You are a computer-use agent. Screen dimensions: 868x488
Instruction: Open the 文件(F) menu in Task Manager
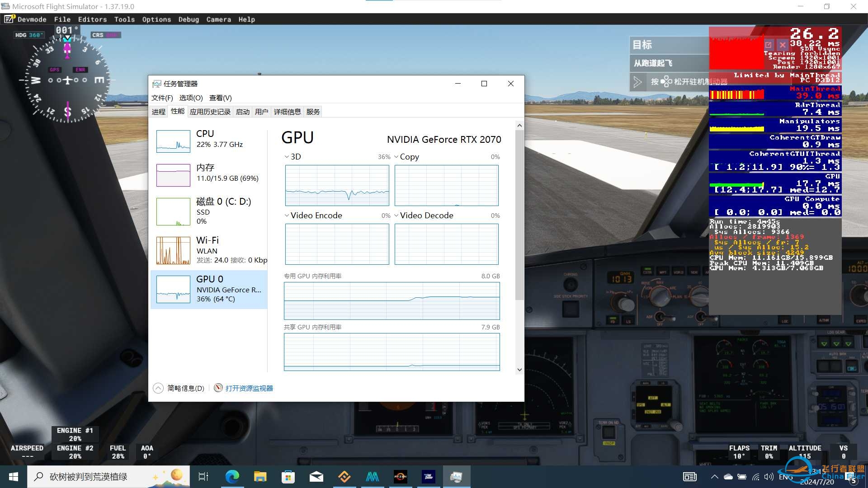coord(162,98)
